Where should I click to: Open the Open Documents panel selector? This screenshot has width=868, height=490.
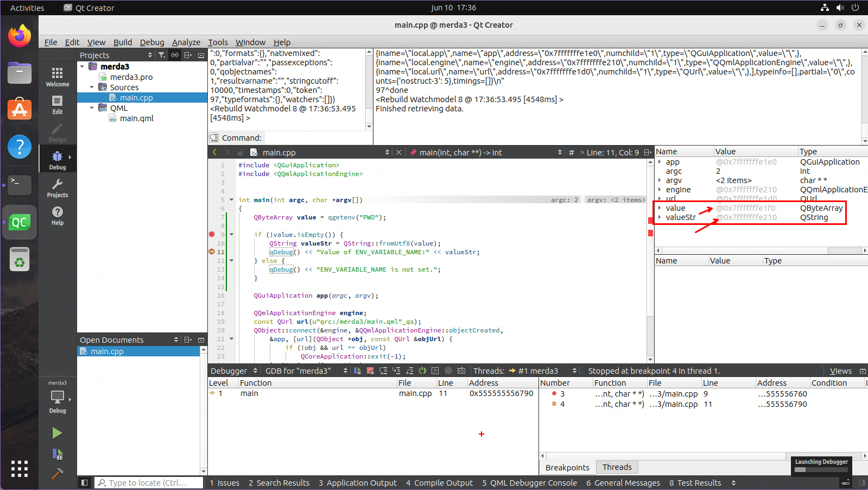(x=129, y=340)
